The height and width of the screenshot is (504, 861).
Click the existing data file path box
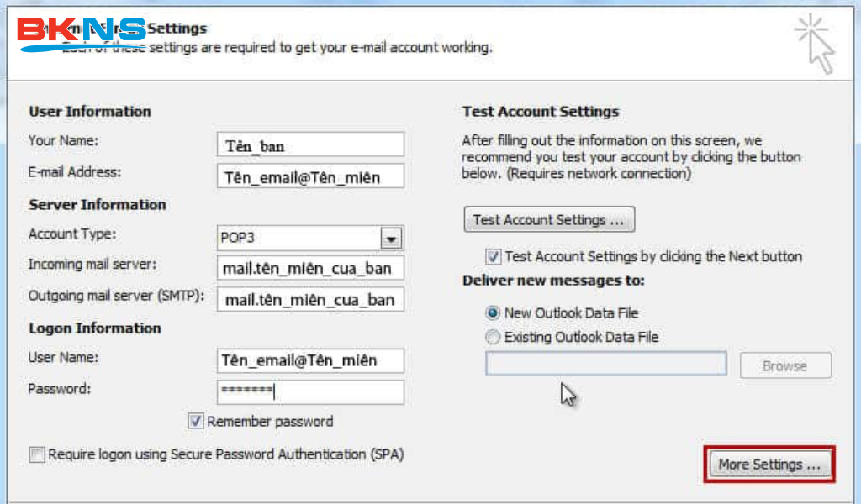point(605,364)
